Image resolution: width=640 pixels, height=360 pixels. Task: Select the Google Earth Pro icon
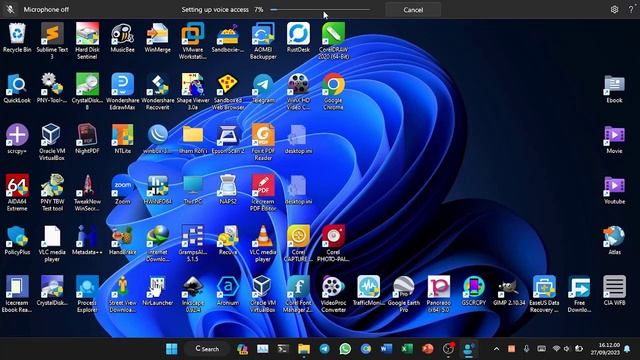tap(404, 294)
